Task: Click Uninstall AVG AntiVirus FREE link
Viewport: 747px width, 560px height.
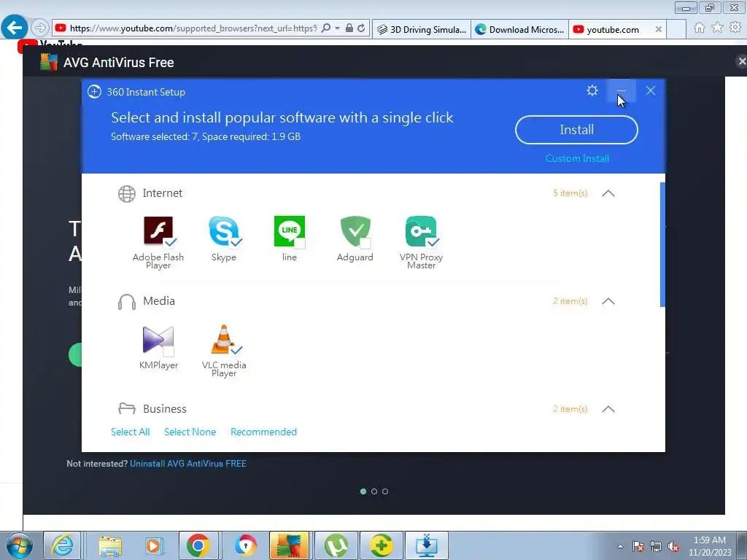Action: coord(188,463)
